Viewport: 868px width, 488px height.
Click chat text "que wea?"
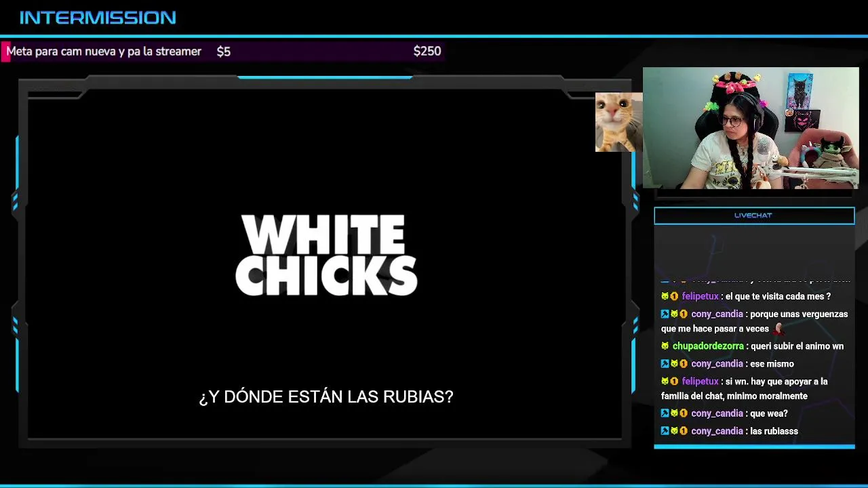pyautogui.click(x=769, y=413)
